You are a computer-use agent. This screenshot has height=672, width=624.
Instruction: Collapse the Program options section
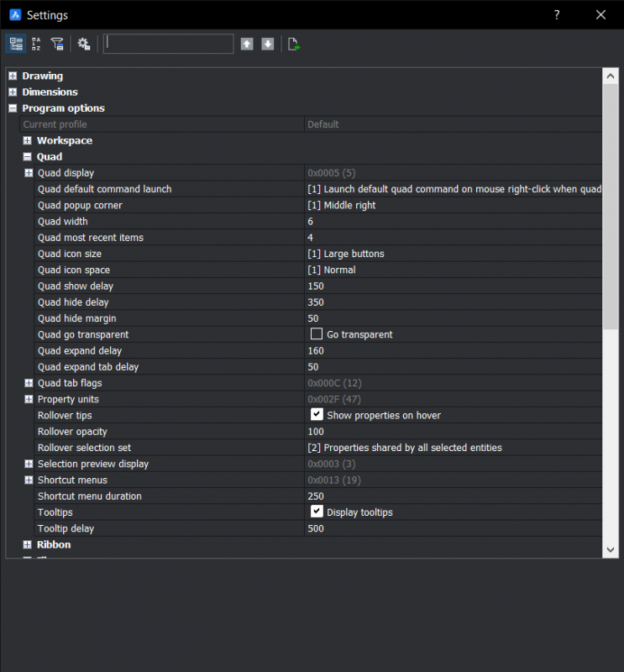tap(12, 108)
